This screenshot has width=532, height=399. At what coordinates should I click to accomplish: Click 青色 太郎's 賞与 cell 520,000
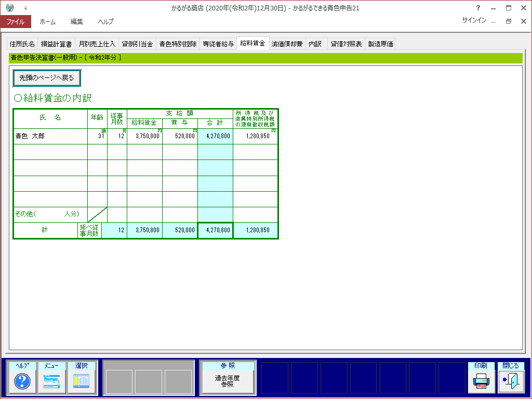[180, 136]
